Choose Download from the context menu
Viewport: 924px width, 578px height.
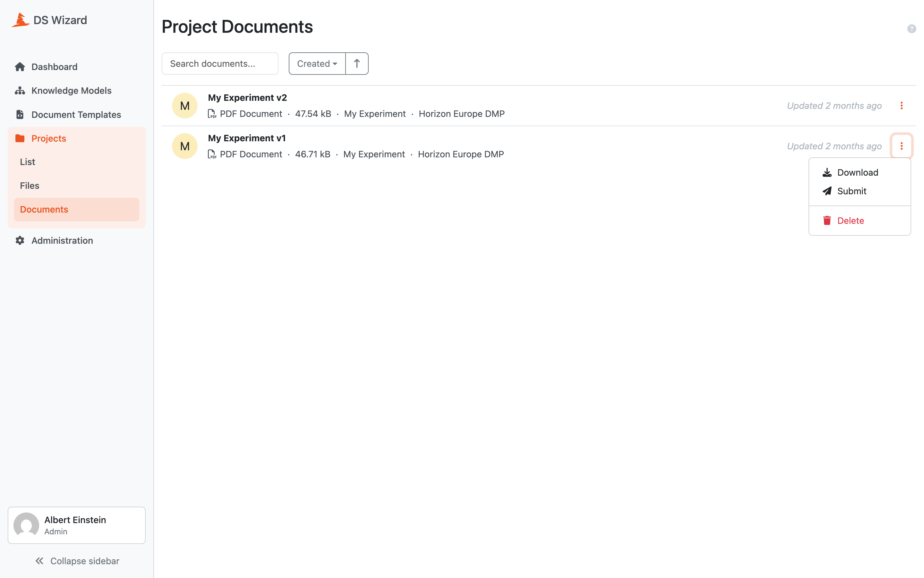click(x=860, y=172)
